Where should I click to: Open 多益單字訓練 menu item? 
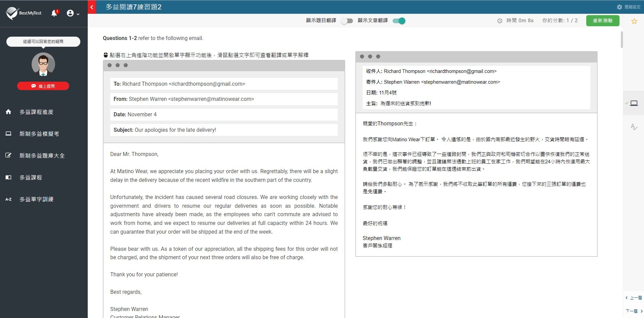pos(36,199)
